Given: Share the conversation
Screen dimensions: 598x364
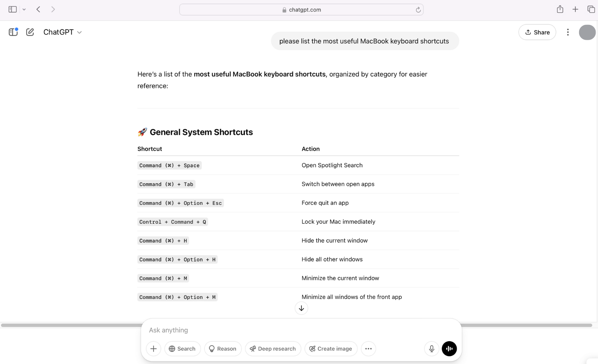Looking at the screenshot, I should 537,32.
